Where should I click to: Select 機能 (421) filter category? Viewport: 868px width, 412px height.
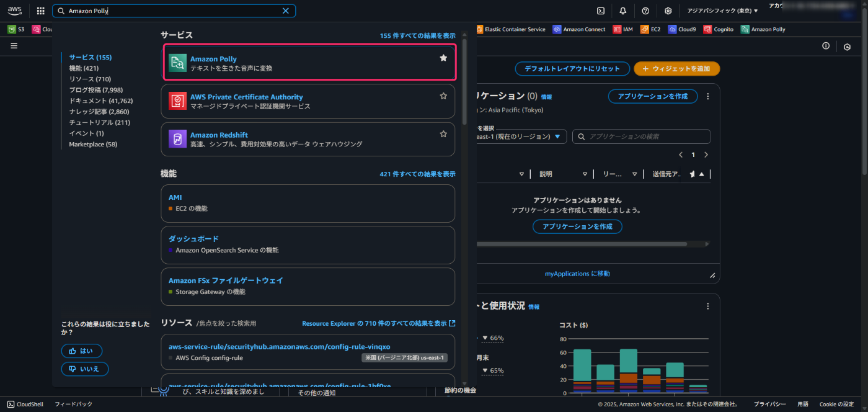(x=84, y=68)
